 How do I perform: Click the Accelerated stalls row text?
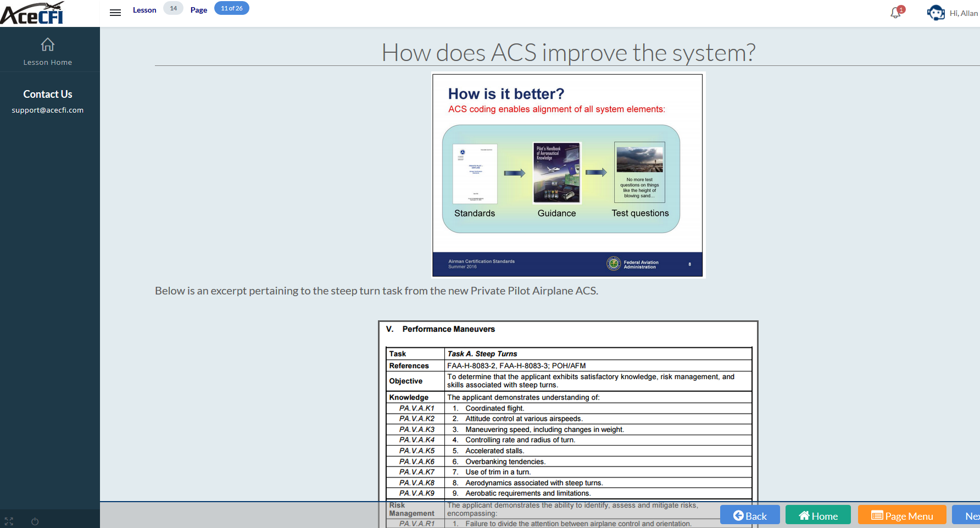[494, 451]
